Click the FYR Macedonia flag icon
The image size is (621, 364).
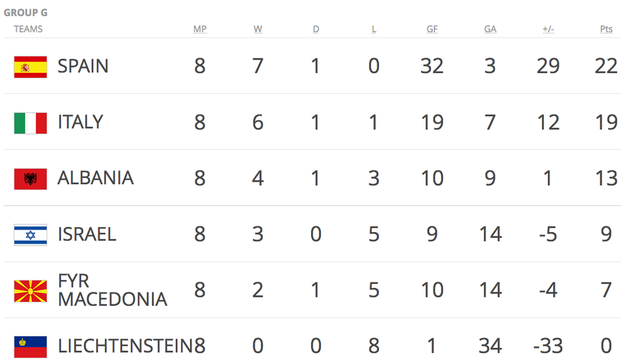[30, 291]
